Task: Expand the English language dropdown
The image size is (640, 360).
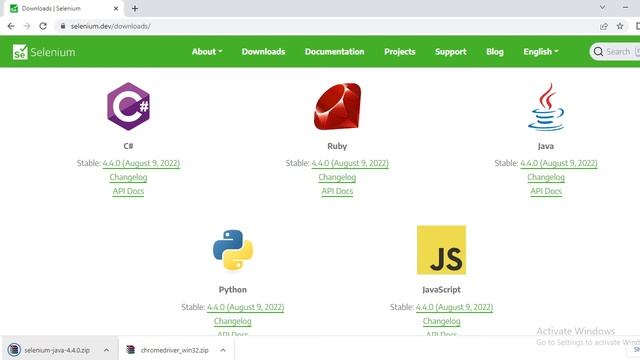Action: point(541,51)
